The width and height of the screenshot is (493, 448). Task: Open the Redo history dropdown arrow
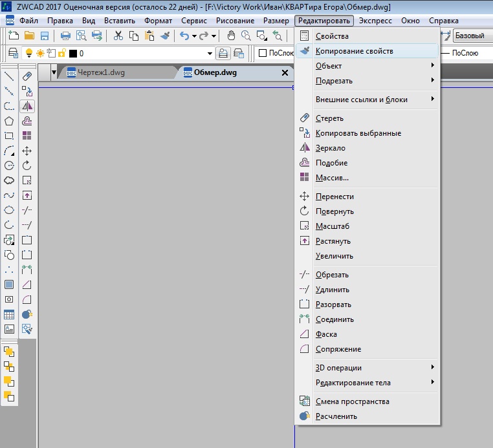pos(214,36)
